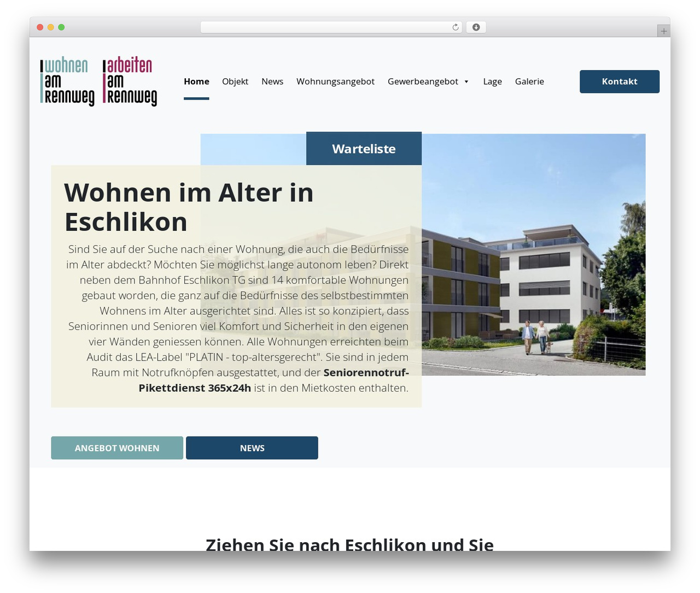The height and width of the screenshot is (593, 700).
Task: Click the bold Seniorennotruf-Pikettdienst 365x24h text
Action: [273, 380]
